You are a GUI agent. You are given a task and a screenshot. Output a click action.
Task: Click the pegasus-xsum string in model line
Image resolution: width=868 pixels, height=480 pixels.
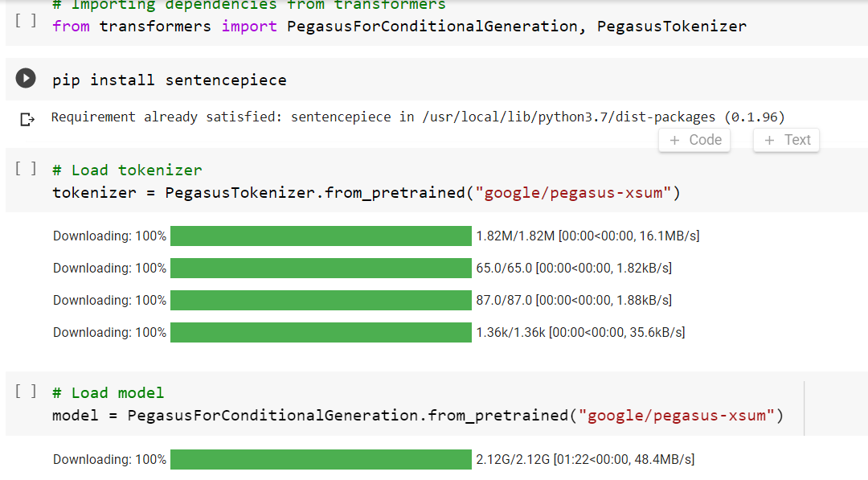(680, 416)
